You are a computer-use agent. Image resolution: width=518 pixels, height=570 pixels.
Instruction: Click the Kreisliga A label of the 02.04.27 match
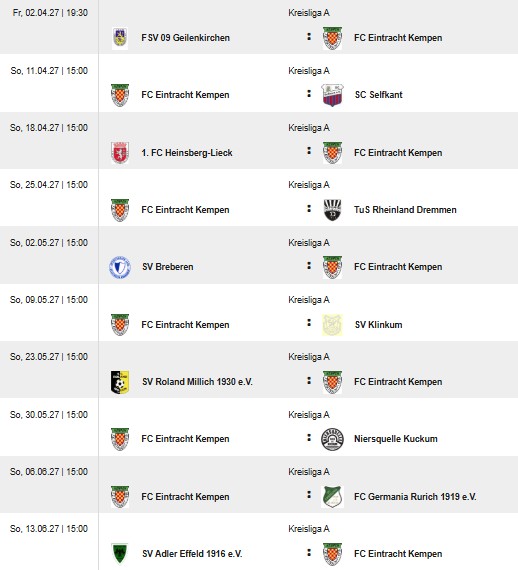tap(309, 13)
